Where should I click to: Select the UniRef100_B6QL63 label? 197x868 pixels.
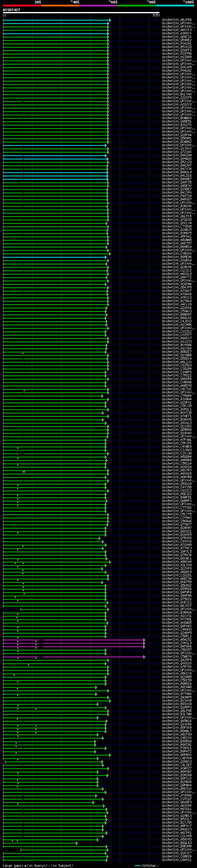[x=177, y=843]
